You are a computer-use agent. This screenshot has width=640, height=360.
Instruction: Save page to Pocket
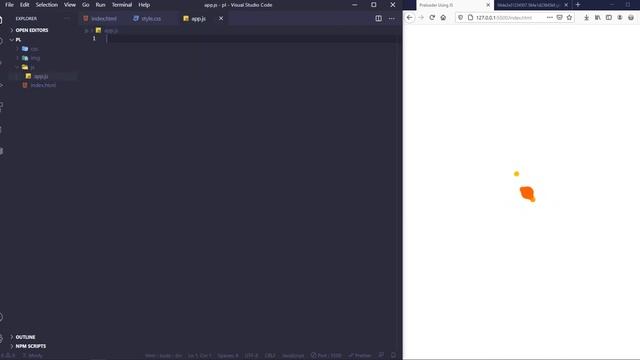(x=560, y=18)
